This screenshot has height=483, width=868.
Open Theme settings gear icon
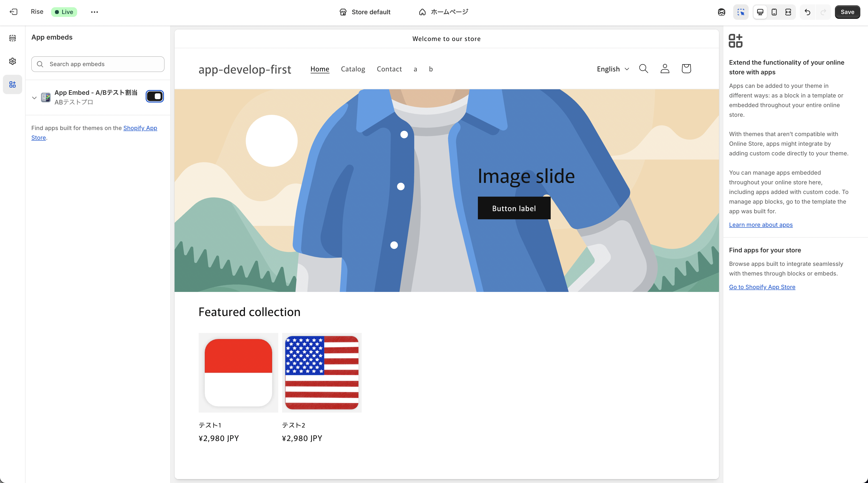pyautogui.click(x=13, y=61)
